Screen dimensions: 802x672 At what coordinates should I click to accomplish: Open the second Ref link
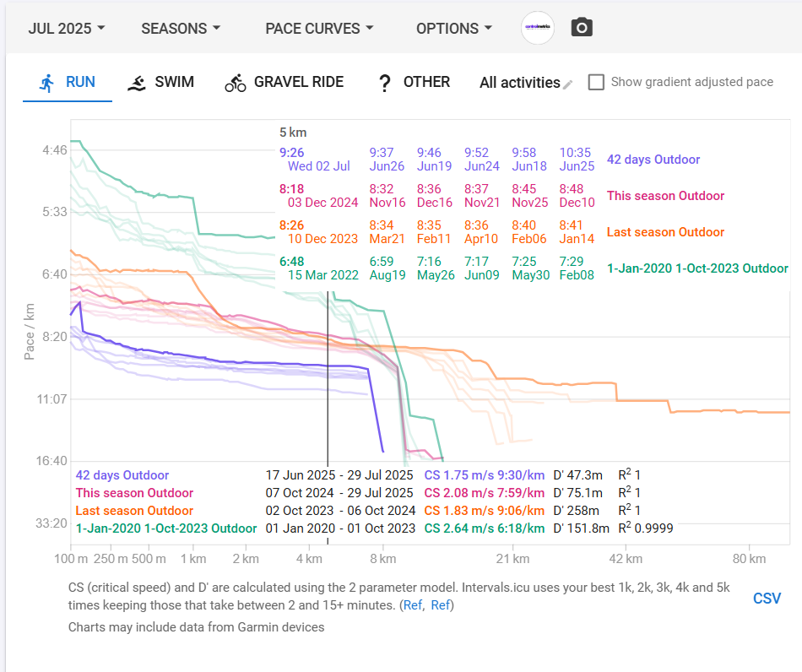(441, 604)
